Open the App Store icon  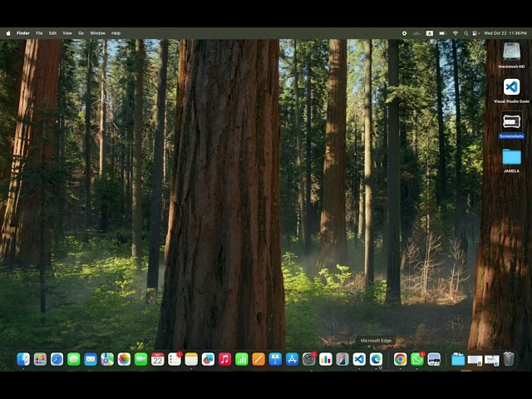(x=292, y=359)
